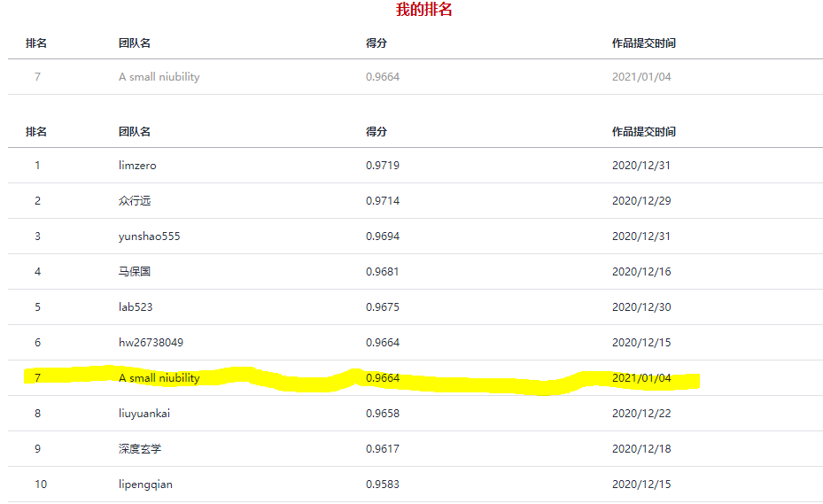
Task: Select score 0.9583
Action: (383, 484)
